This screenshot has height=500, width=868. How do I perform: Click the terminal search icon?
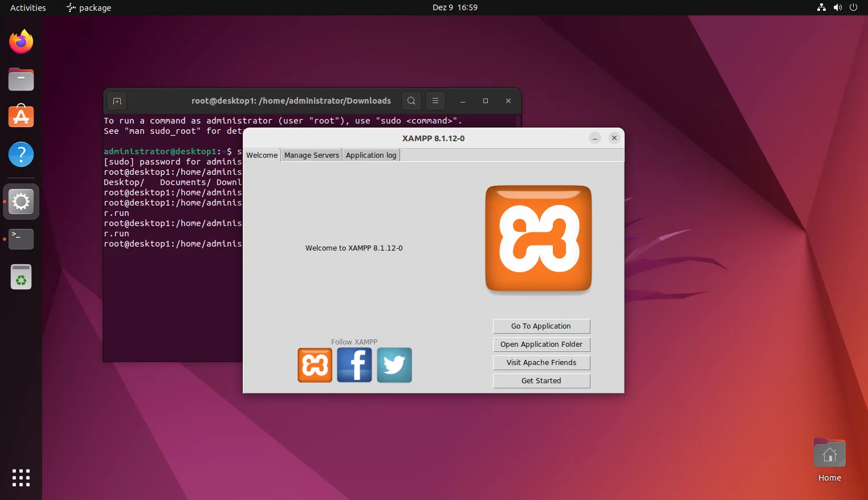point(411,101)
